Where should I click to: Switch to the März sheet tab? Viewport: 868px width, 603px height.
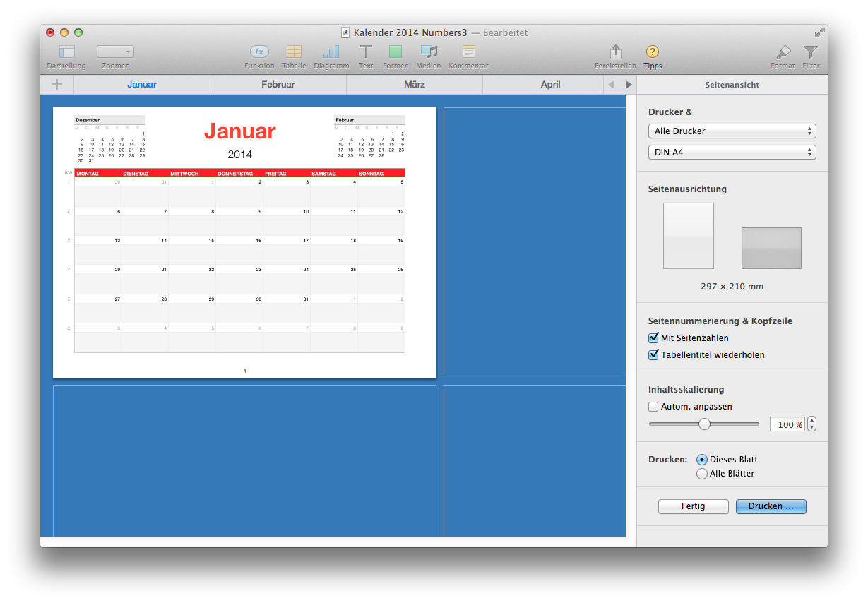tap(414, 85)
